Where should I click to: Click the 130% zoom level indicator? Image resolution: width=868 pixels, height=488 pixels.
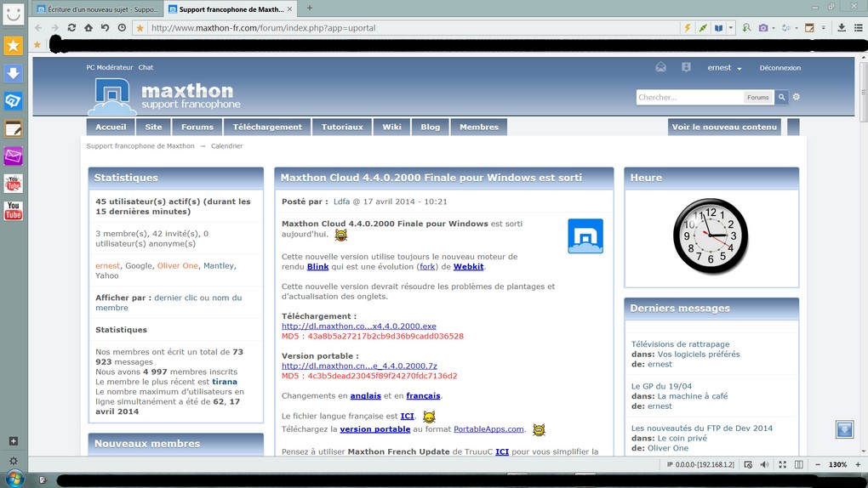click(837, 465)
